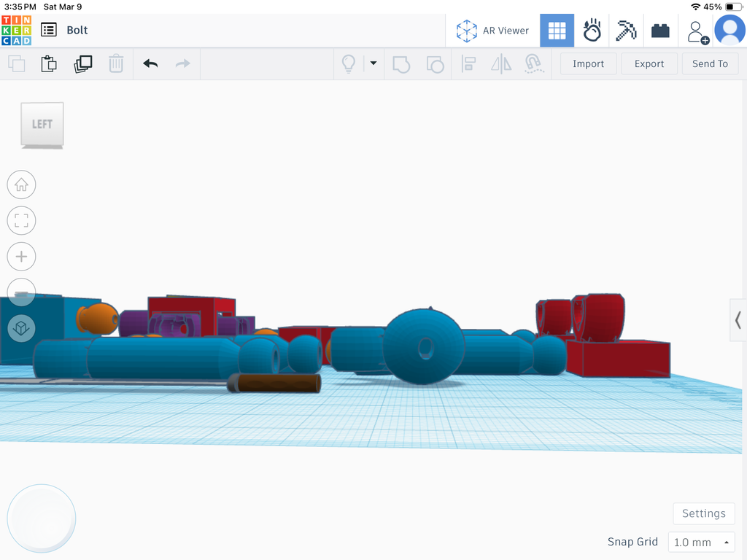The height and width of the screenshot is (560, 747).
Task: Switch to Blocks pickaxe mode
Action: click(626, 31)
